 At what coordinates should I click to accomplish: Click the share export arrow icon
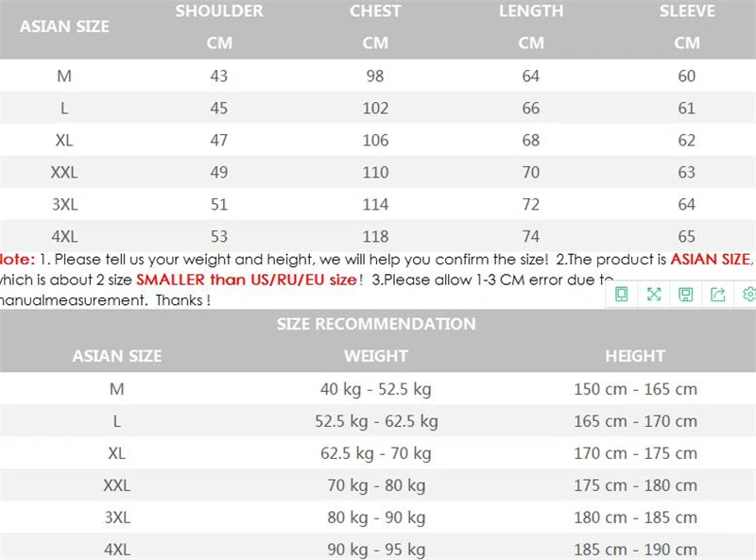click(x=718, y=294)
